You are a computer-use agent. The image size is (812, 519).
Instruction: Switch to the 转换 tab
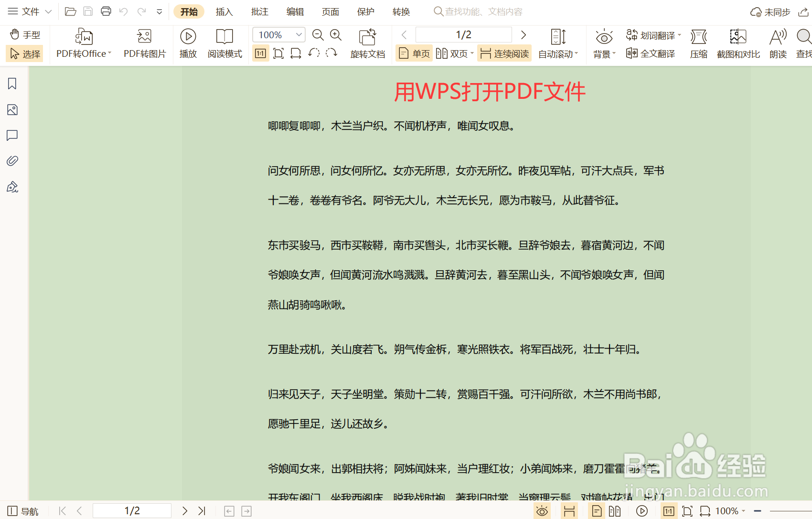click(x=401, y=11)
